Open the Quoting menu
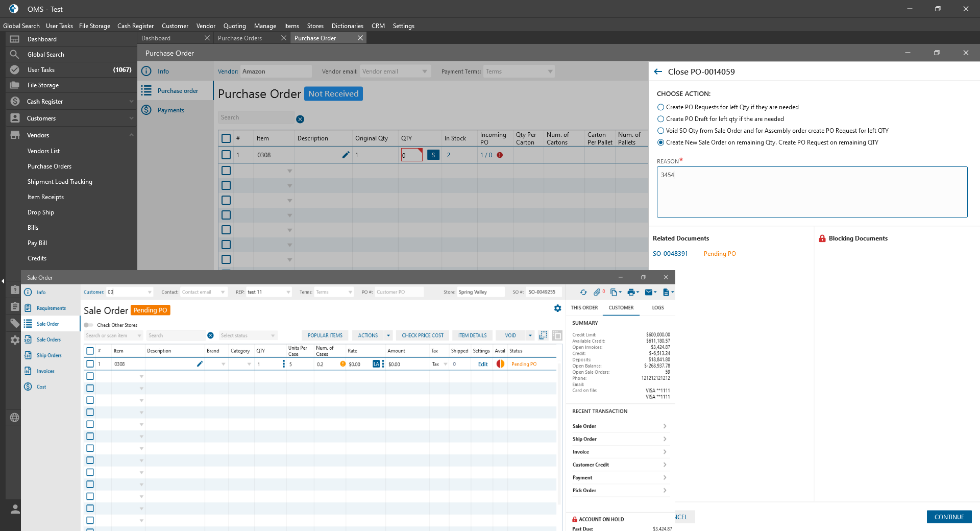The image size is (980, 531). (234, 26)
